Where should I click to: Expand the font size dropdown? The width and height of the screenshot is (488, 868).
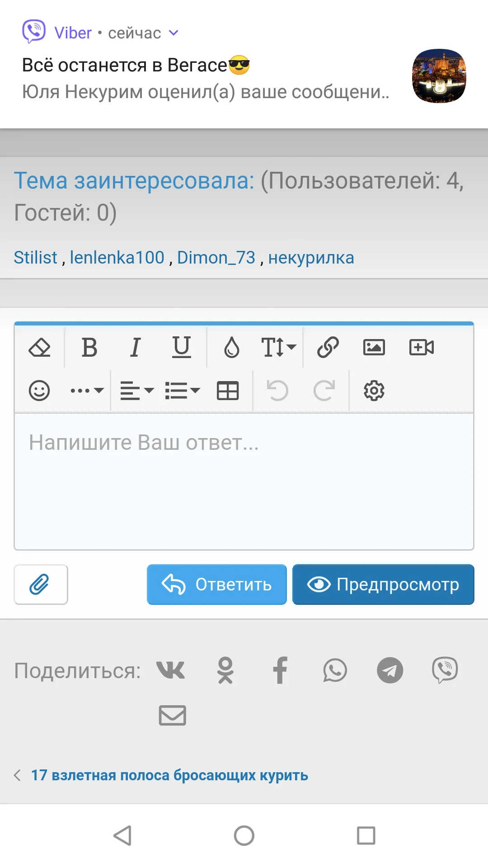(x=278, y=348)
